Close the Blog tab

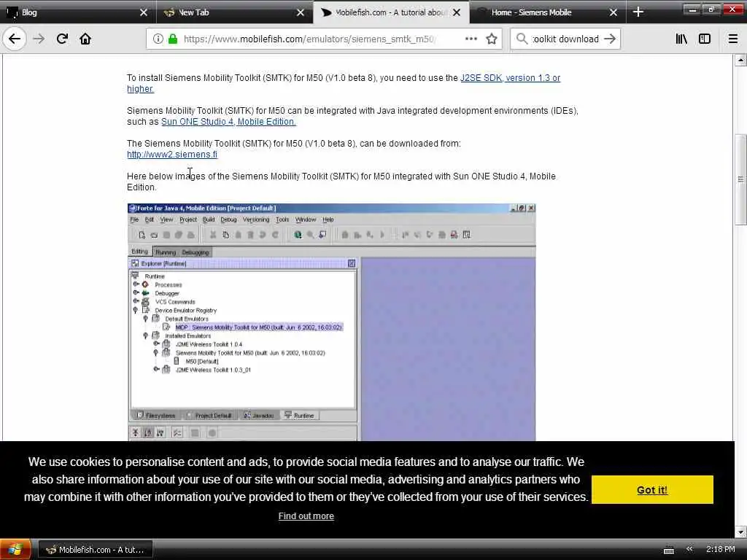coord(144,12)
